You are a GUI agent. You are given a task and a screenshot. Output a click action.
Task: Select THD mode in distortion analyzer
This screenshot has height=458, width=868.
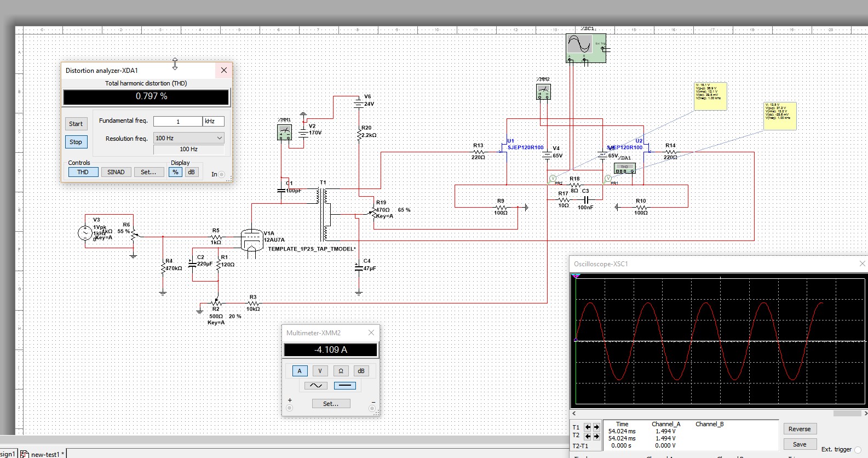pos(83,172)
